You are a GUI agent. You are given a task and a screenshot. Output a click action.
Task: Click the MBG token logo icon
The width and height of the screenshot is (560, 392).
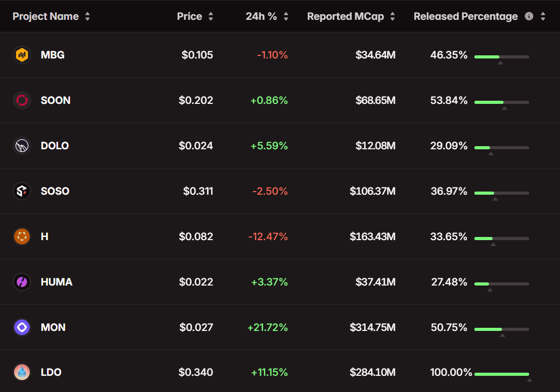tap(22, 55)
